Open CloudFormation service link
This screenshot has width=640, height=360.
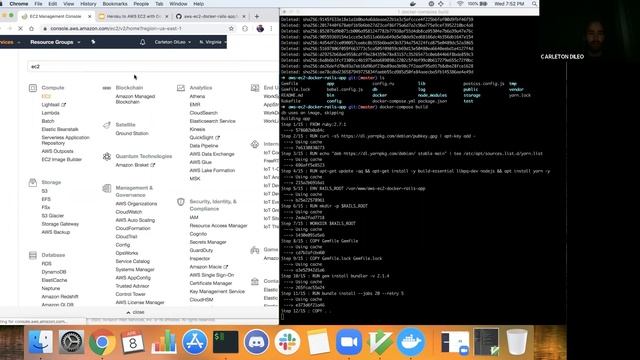[x=133, y=228]
